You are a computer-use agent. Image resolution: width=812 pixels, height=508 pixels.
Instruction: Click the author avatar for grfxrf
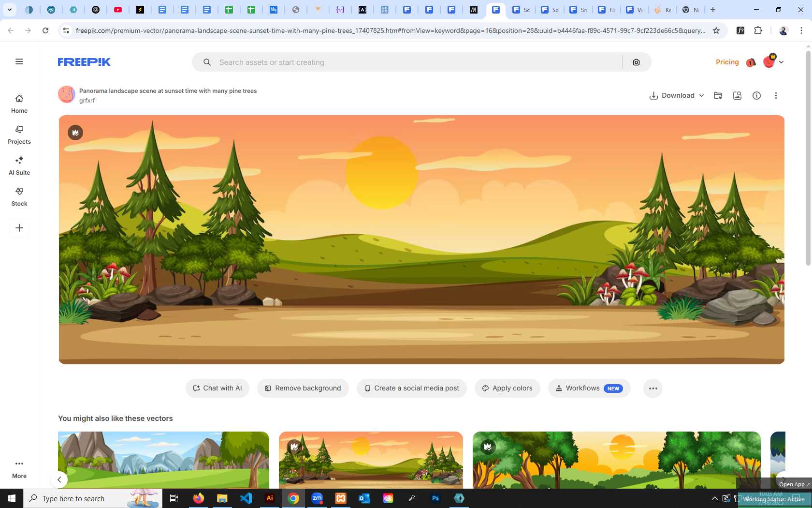point(67,95)
